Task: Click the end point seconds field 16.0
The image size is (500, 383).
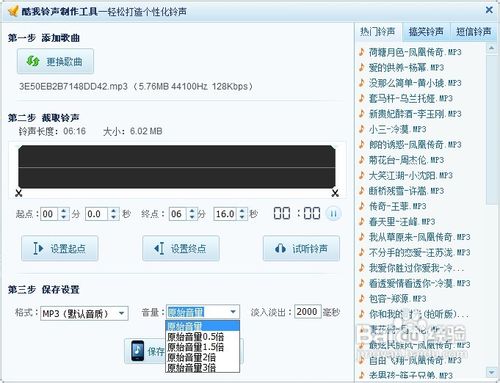Action: click(226, 214)
